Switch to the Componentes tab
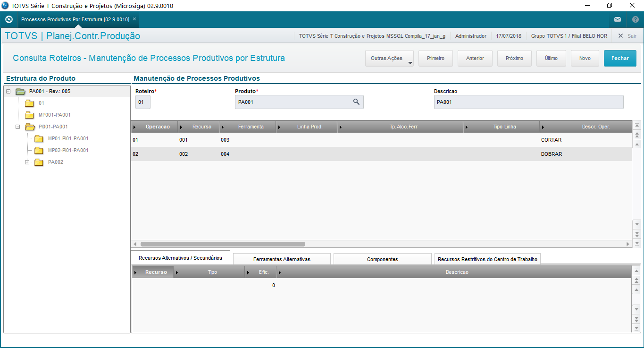The height and width of the screenshot is (348, 644). click(x=383, y=259)
